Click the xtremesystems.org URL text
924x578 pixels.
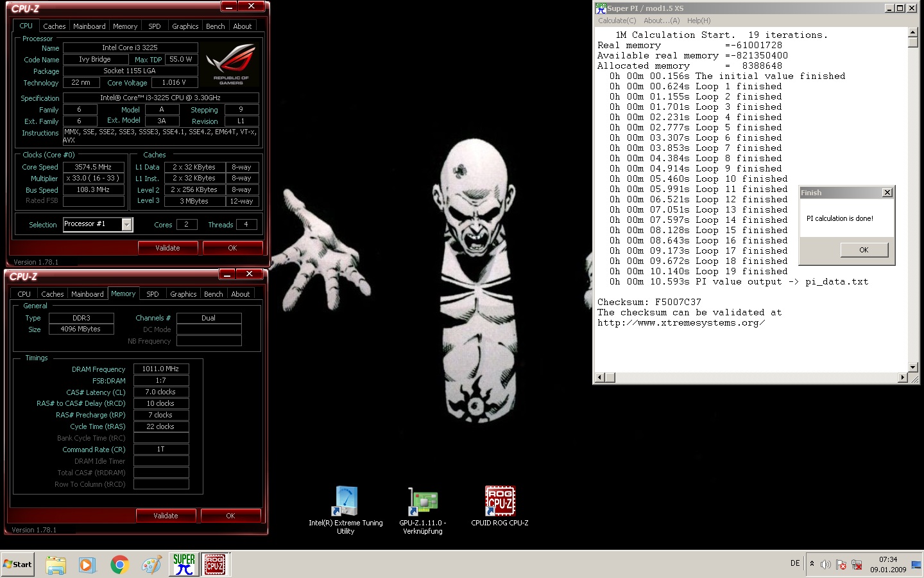click(x=681, y=322)
